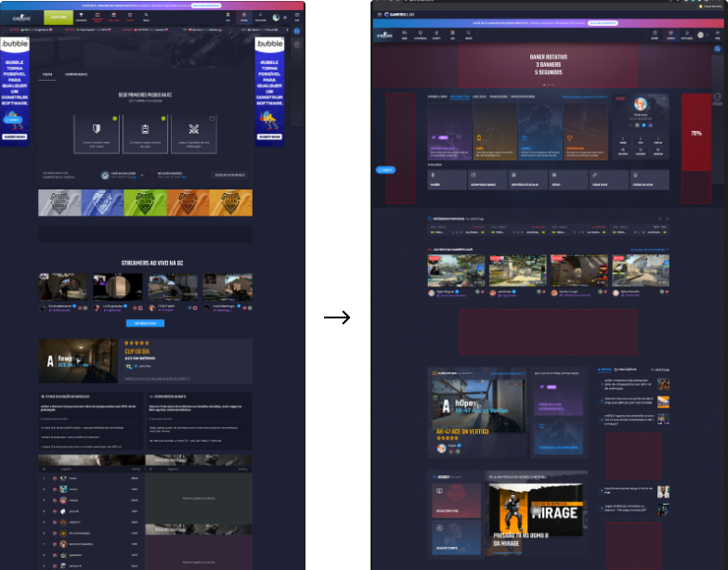Click play button on Mirage video
The image size is (728, 570).
[536, 511]
